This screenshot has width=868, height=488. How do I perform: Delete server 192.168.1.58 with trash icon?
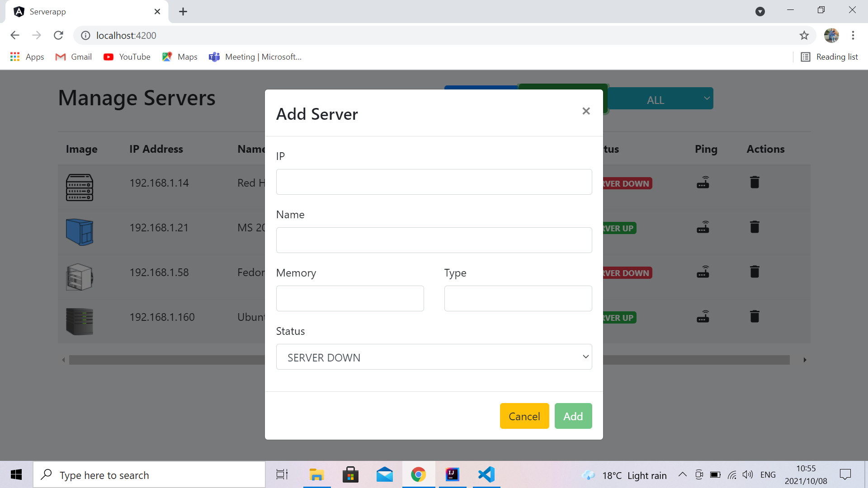[755, 272]
